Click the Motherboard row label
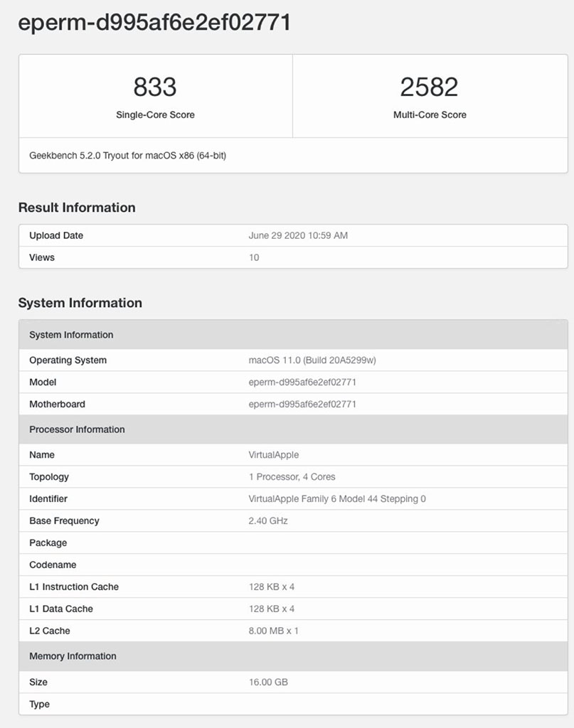The height and width of the screenshot is (728, 574). tap(57, 405)
